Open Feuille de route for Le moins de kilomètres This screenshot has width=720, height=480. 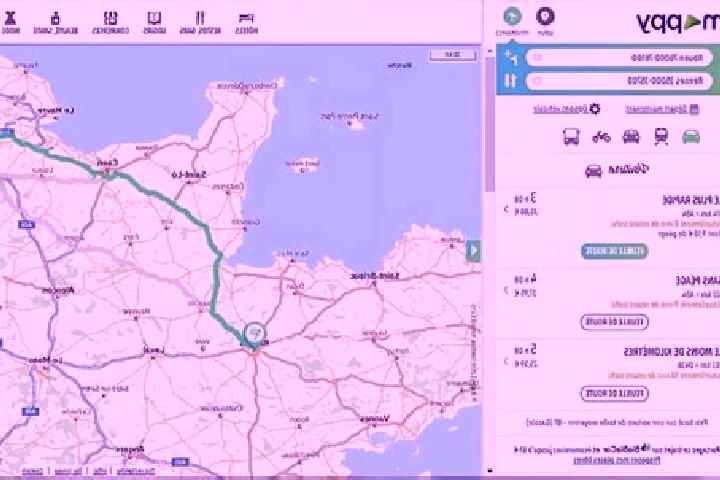(614, 393)
